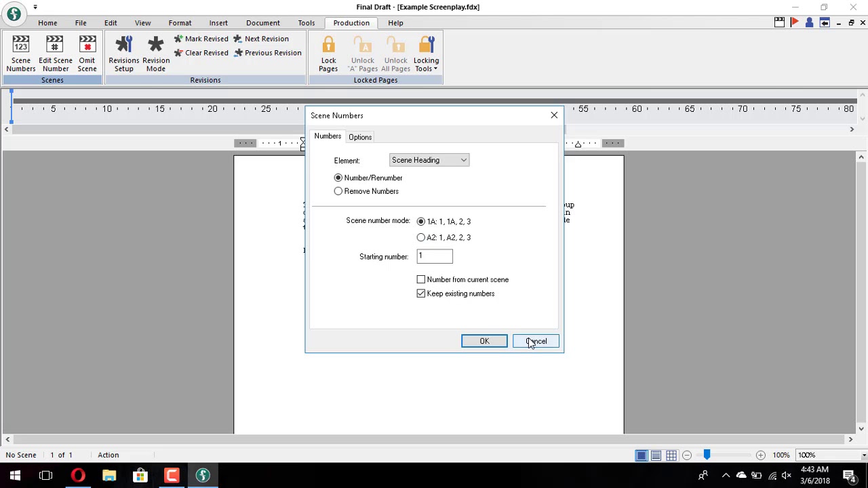This screenshot has width=868, height=488.
Task: Show hidden system tray icons
Action: pyautogui.click(x=726, y=475)
